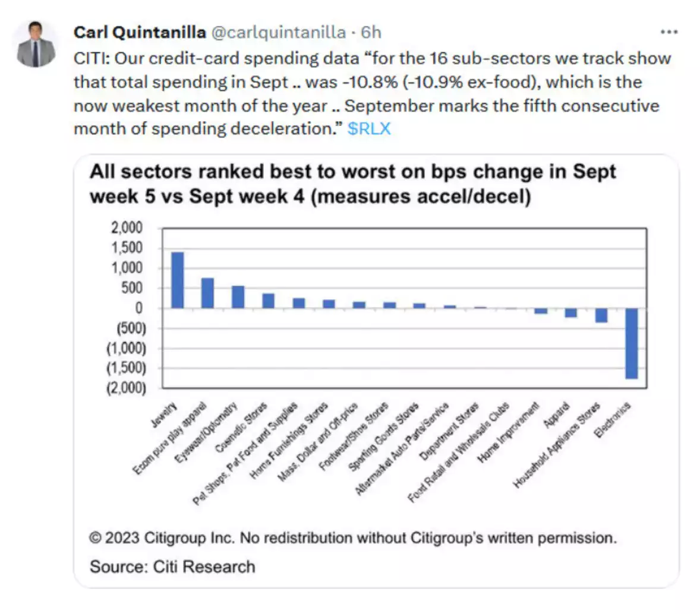The width and height of the screenshot is (700, 614).
Task: Click the Household Appliance Stores bar
Action: coord(601,315)
